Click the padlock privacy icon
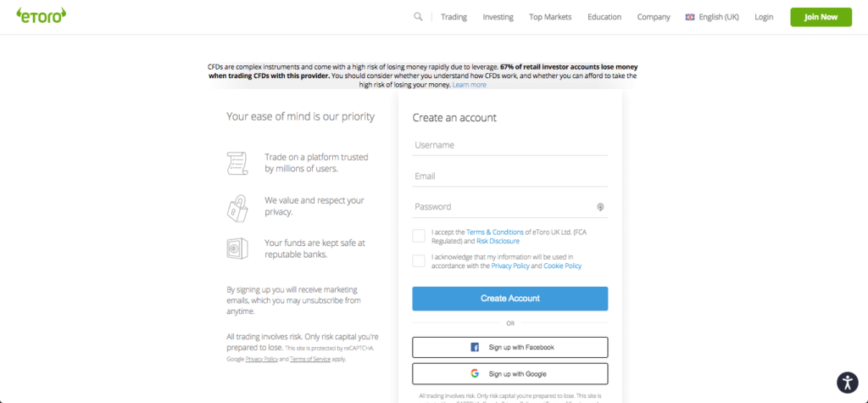Screen dimensions: 868x403 pos(237,208)
